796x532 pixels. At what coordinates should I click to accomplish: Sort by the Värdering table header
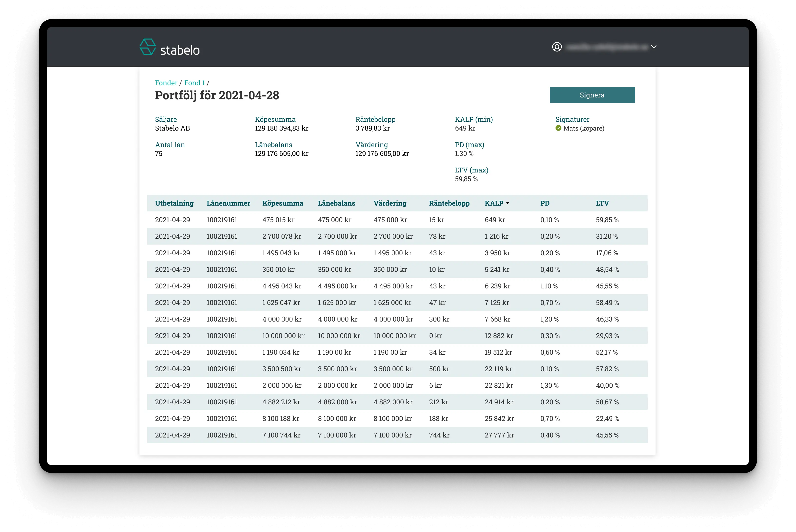coord(390,203)
